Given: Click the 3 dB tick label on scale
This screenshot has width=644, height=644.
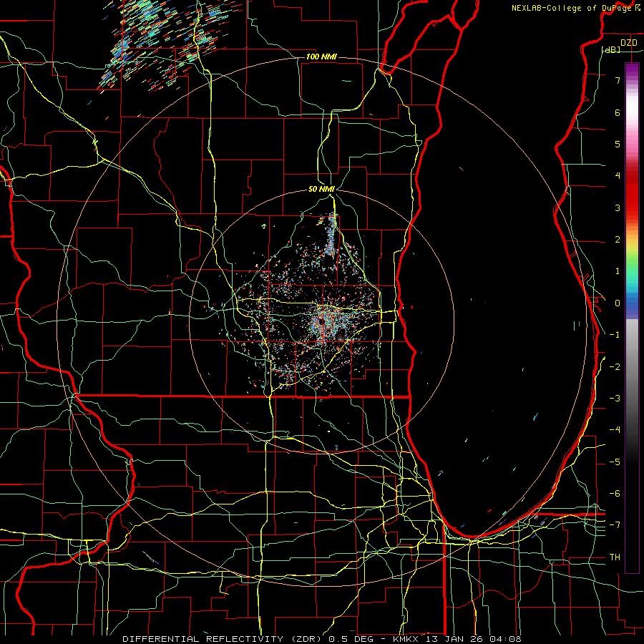Looking at the screenshot, I should [x=618, y=208].
